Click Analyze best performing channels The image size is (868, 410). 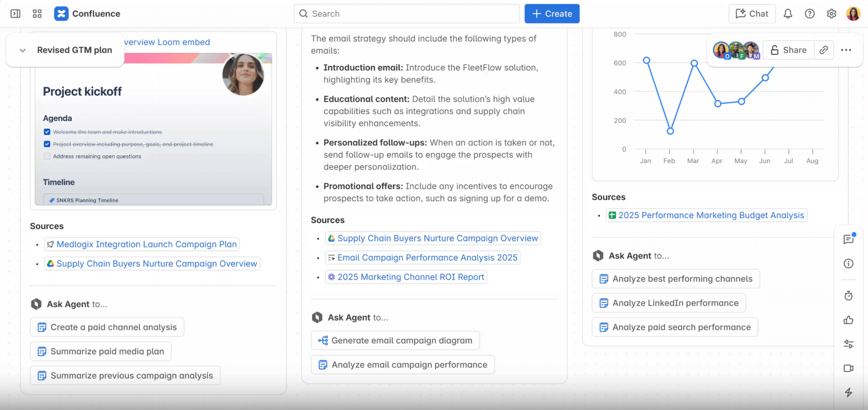click(676, 279)
